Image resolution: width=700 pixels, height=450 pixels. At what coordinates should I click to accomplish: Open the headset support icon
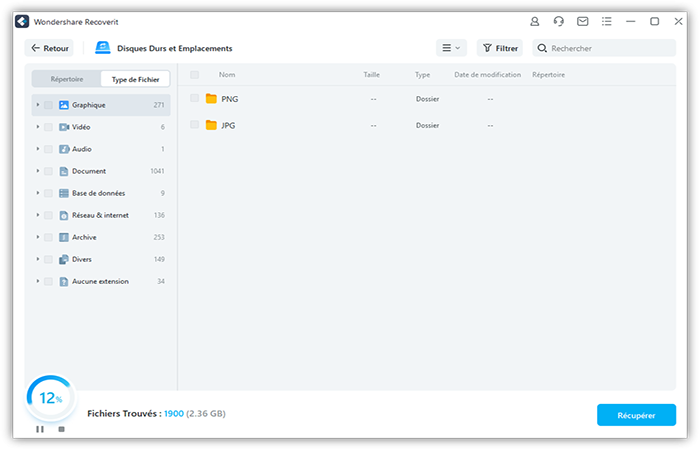[558, 21]
